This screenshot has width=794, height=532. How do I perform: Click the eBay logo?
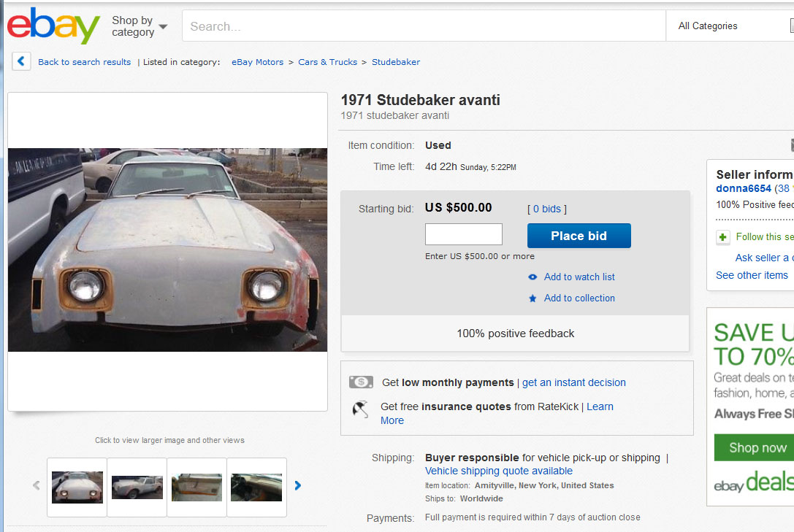click(53, 26)
